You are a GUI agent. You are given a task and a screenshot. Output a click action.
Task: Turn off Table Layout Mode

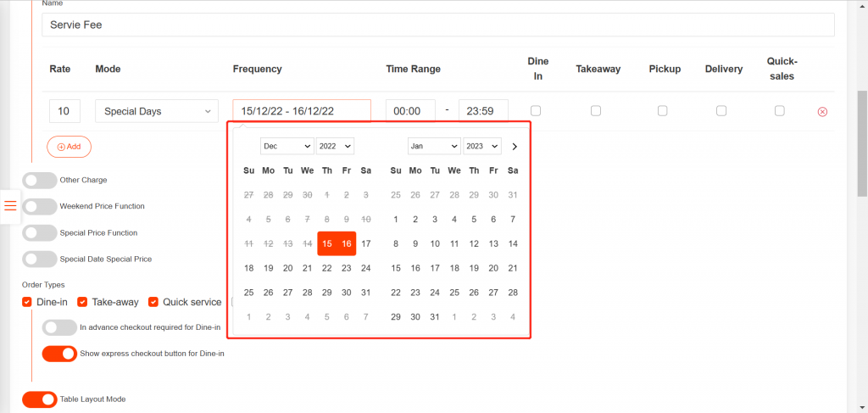click(x=40, y=399)
